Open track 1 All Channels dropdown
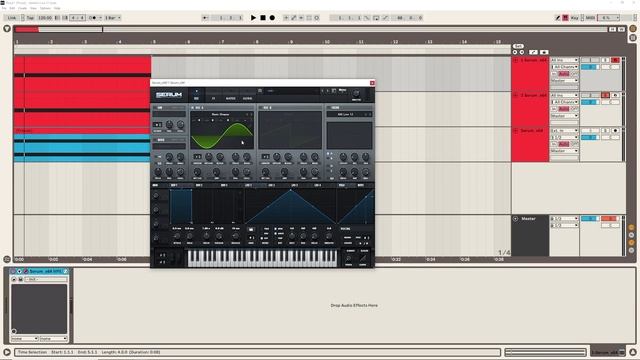The width and height of the screenshot is (640, 360). [x=564, y=67]
